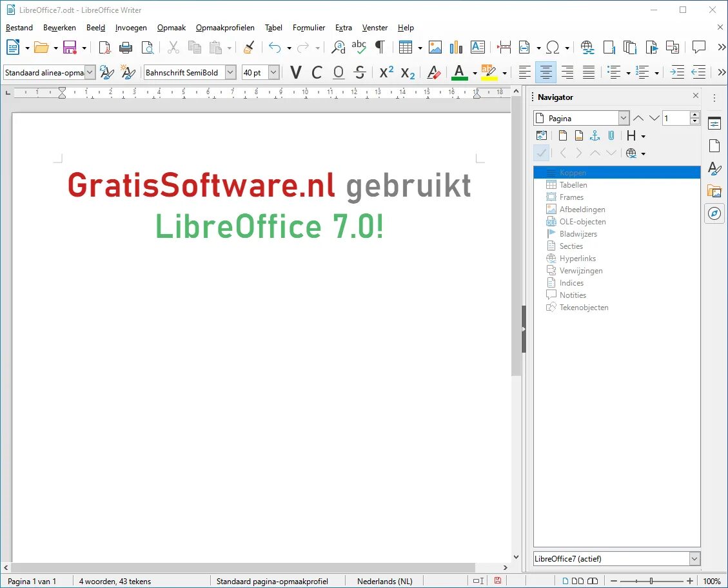728x588 pixels.
Task: Click the New document icon
Action: [12, 47]
